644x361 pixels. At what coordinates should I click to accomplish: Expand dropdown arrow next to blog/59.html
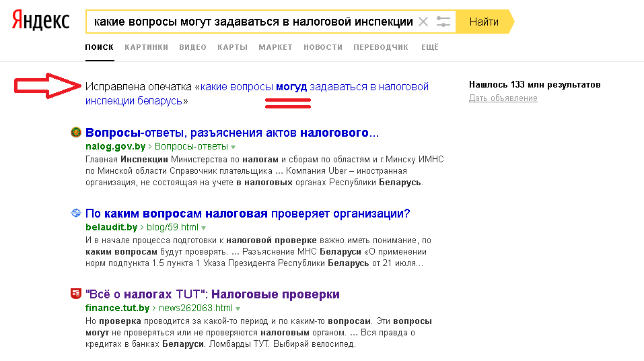tap(205, 228)
